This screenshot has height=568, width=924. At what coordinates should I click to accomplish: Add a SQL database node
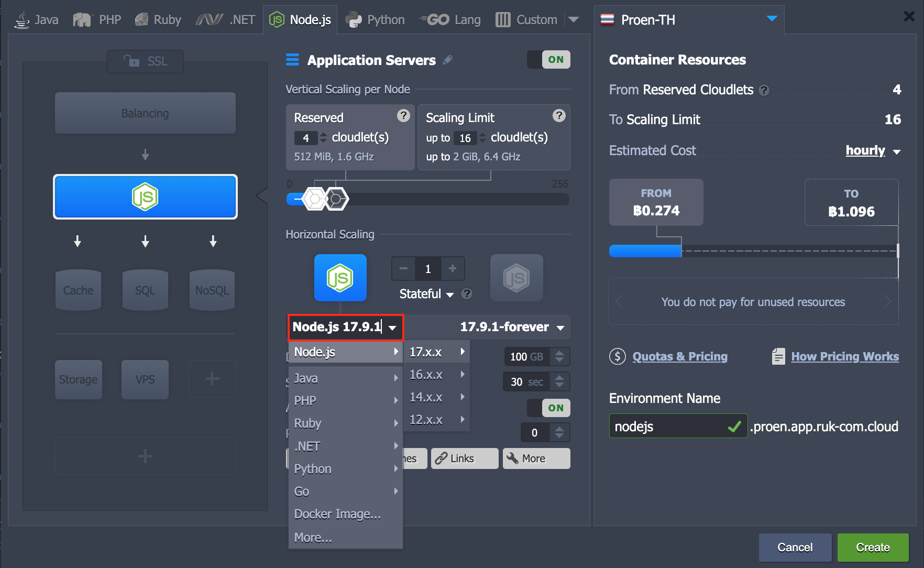click(x=145, y=290)
